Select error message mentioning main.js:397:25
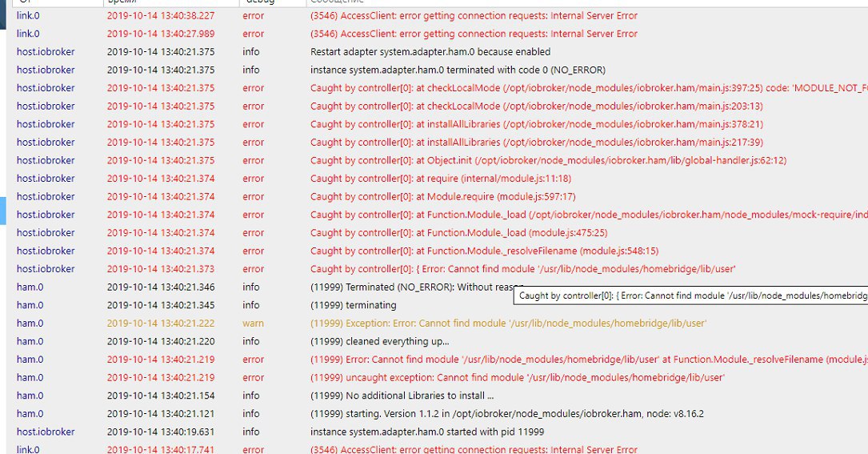 click(x=589, y=87)
